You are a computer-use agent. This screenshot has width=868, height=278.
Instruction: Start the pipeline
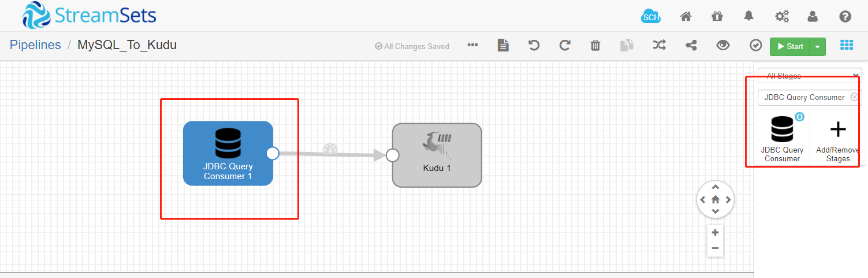tap(790, 47)
